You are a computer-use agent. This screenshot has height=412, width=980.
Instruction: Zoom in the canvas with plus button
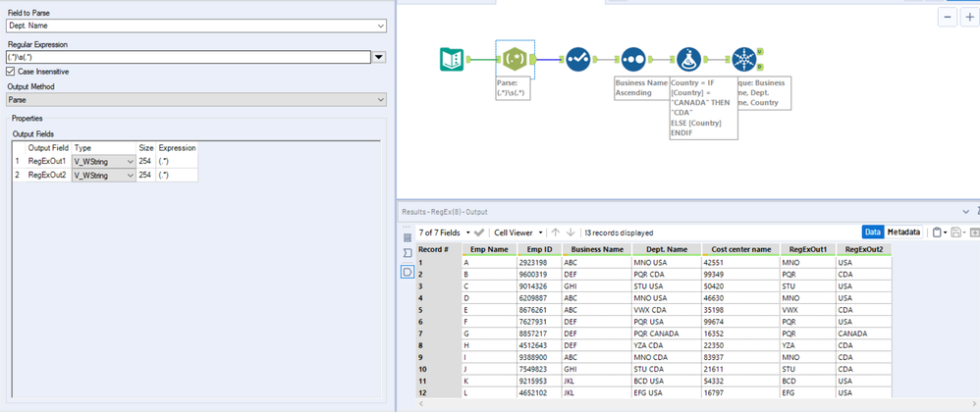tap(969, 17)
